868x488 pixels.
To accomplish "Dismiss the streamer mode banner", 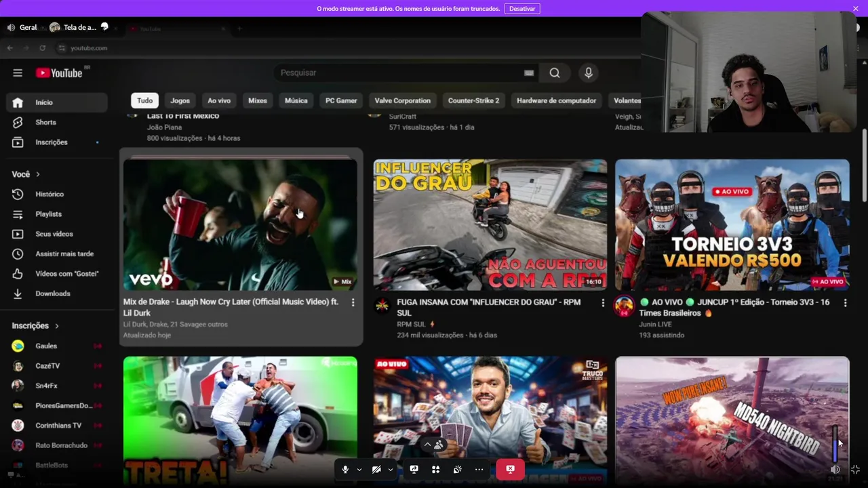I will pos(856,8).
